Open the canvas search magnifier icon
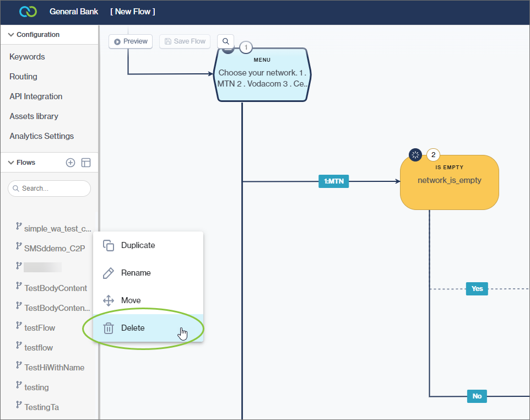This screenshot has width=530, height=420. tap(225, 41)
